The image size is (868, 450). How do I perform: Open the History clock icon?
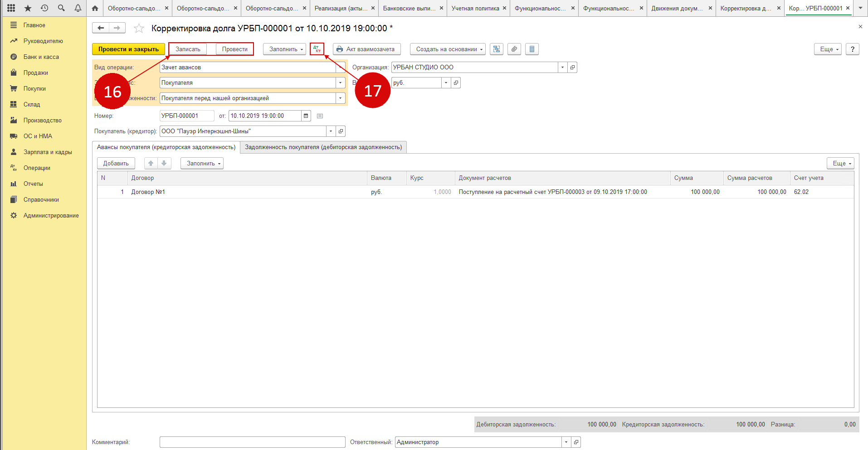coord(44,8)
